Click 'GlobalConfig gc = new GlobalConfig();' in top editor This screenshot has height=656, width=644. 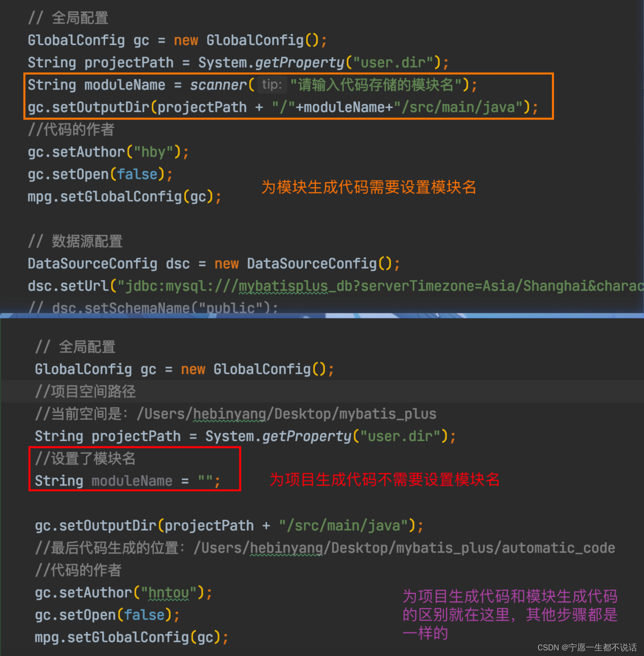[x=177, y=40]
